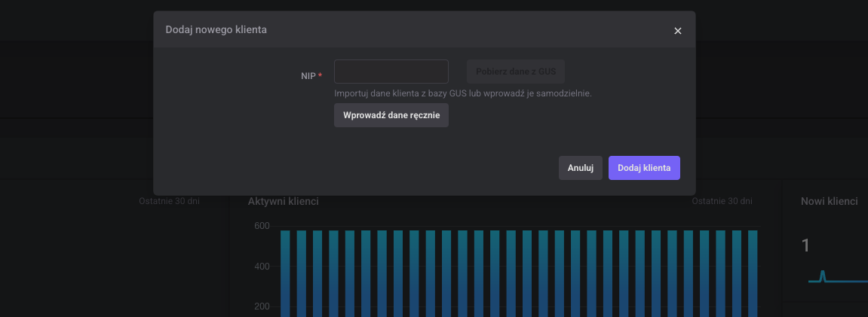Viewport: 868px width, 317px height.
Task: Click Ostatnie 30 dni on the leftmost card
Action: (x=169, y=201)
